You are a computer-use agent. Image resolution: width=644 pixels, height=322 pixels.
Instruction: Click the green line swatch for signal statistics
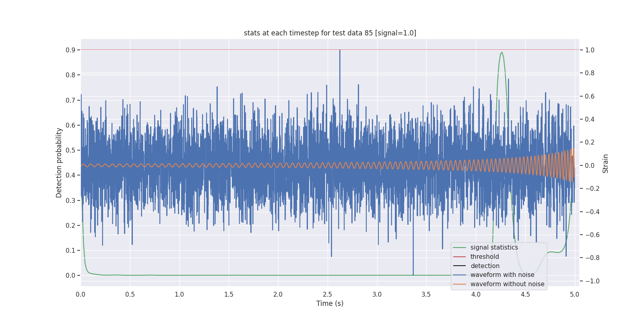coord(459,248)
